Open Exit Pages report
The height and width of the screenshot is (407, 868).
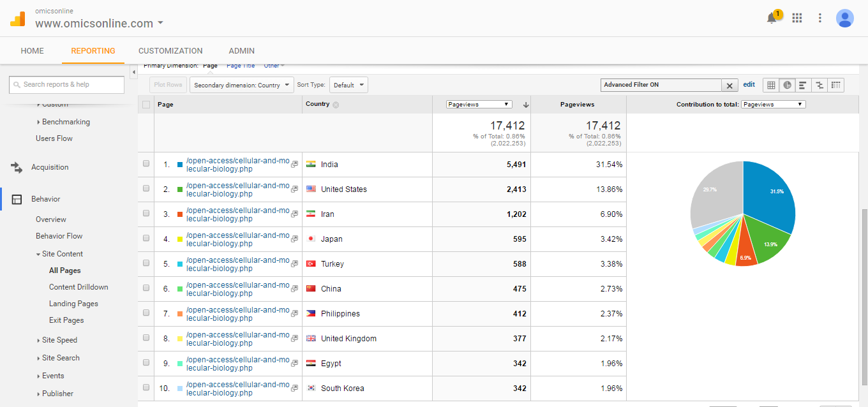(x=66, y=320)
